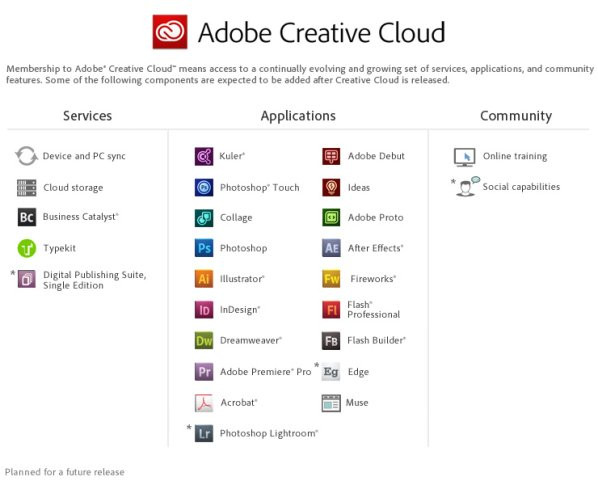Click the 'Photoshop Lightroom' label

(269, 434)
